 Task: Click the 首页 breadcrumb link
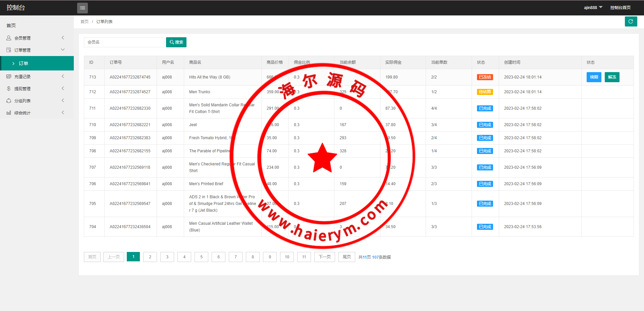(85, 21)
